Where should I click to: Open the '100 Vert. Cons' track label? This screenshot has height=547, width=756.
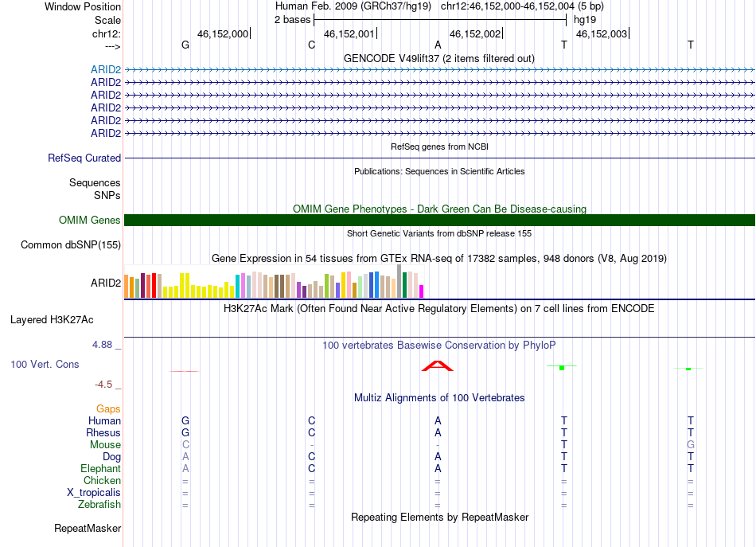click(x=45, y=364)
